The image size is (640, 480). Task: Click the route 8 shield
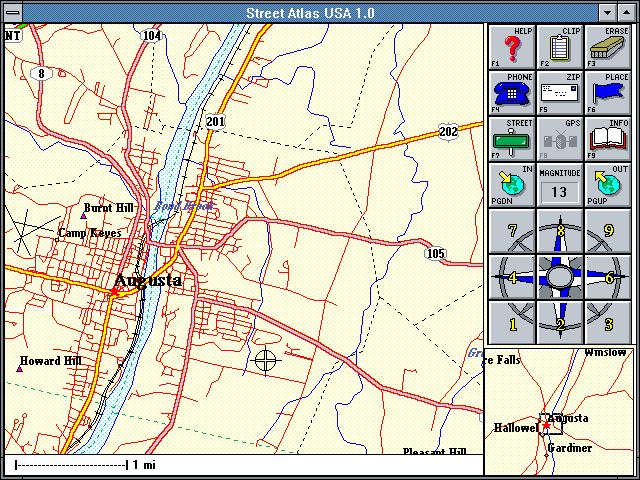click(41, 73)
